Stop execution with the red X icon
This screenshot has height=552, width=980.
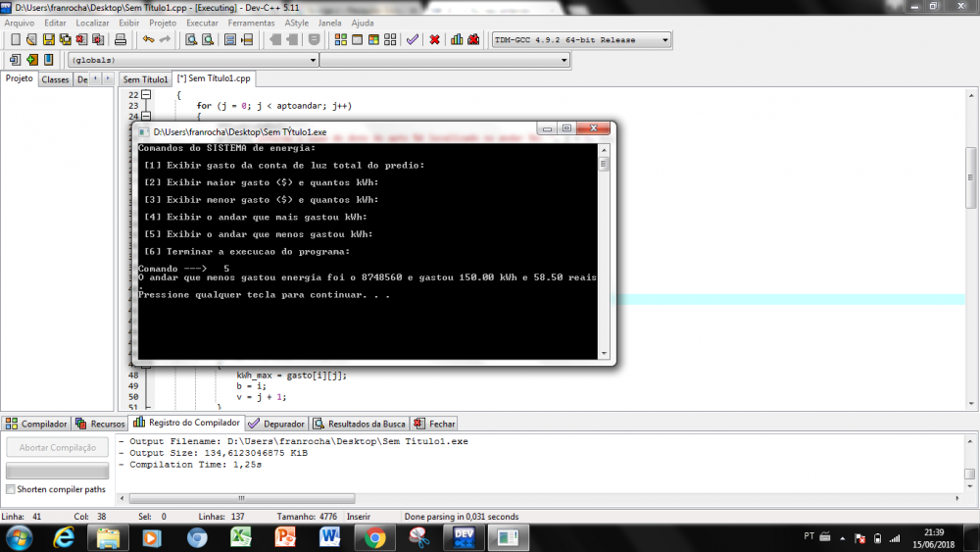click(x=434, y=40)
